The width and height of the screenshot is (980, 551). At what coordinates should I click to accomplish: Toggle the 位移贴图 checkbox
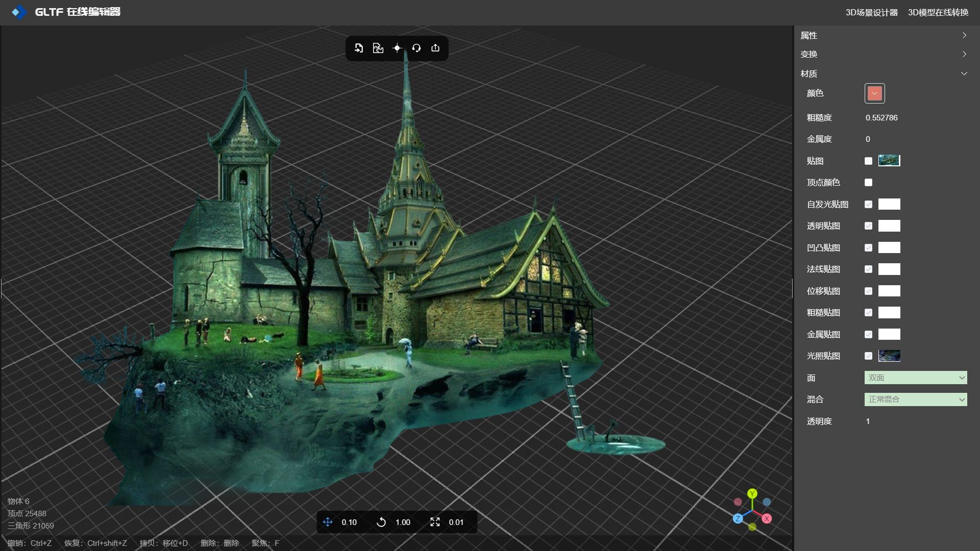coord(868,291)
